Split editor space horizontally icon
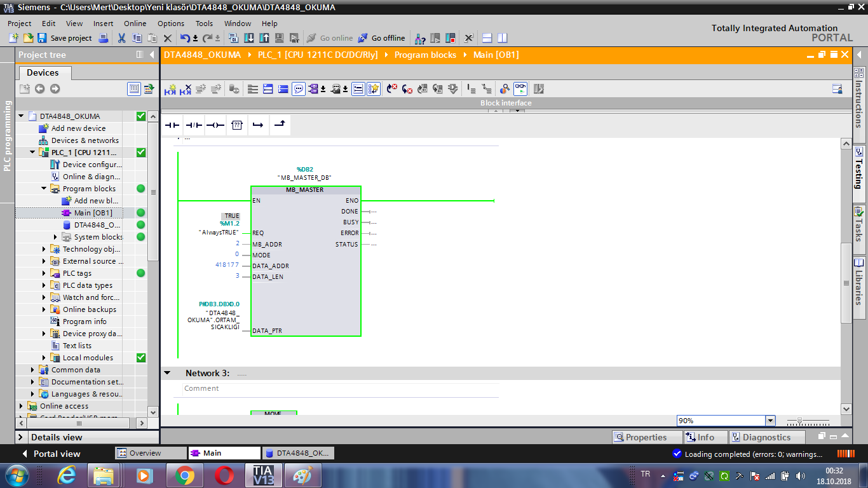The image size is (868, 488). (x=487, y=38)
